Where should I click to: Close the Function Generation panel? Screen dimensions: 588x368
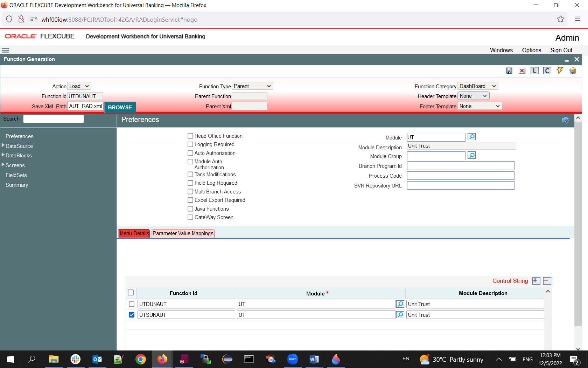click(577, 59)
